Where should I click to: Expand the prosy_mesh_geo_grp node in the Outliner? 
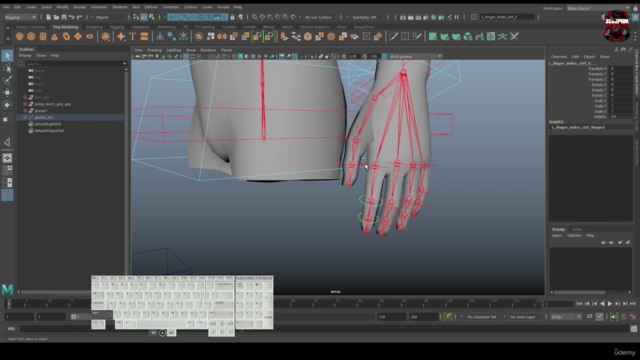pos(25,104)
